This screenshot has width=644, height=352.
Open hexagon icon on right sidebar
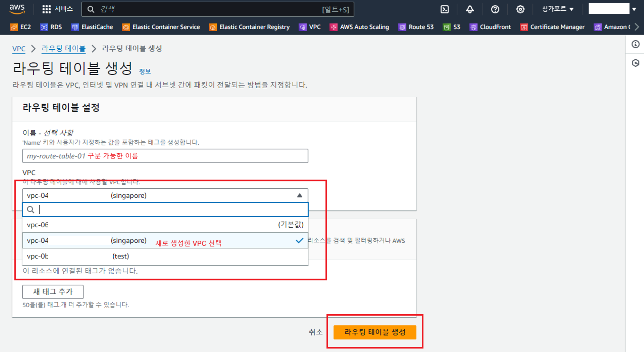(x=635, y=63)
